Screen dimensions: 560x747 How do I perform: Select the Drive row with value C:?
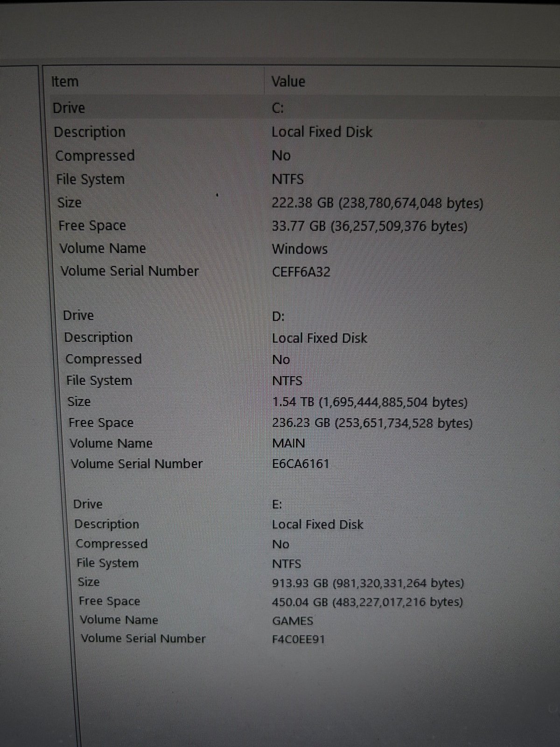(x=304, y=108)
